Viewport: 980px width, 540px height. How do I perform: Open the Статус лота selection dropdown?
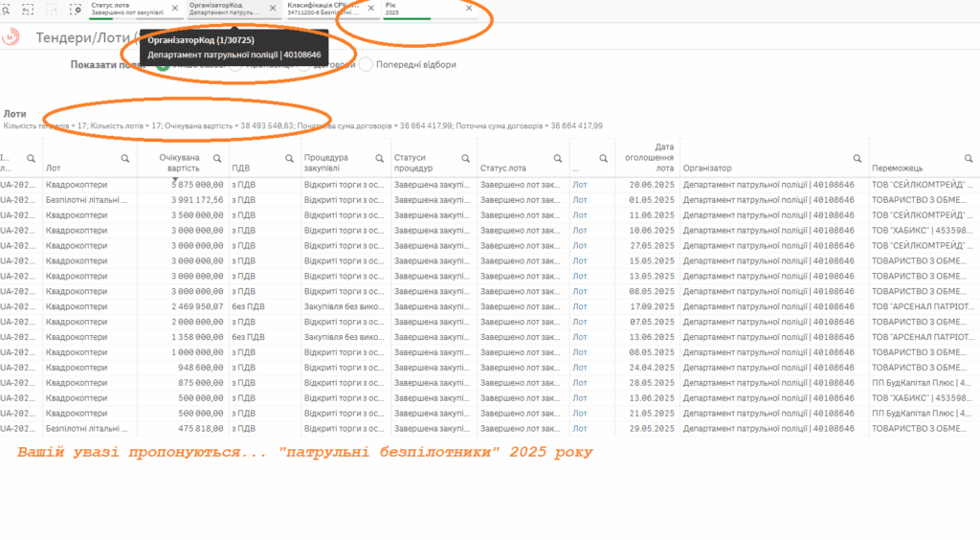tap(124, 9)
